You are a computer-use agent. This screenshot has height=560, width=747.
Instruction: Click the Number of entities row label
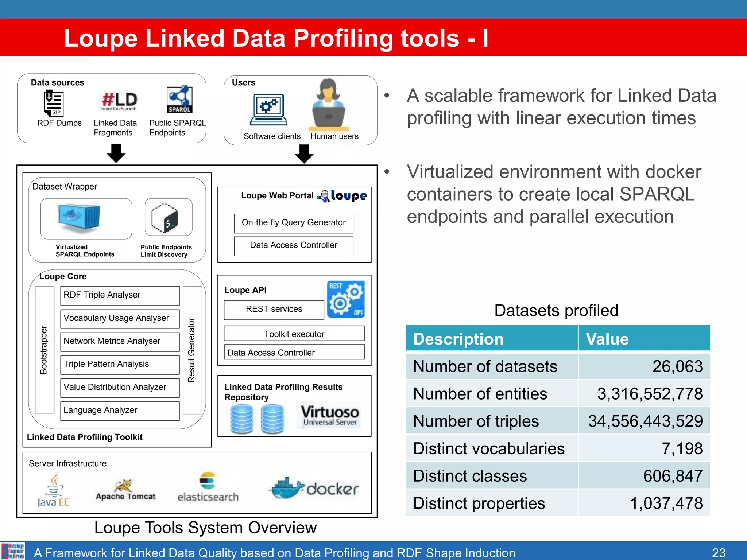480,394
